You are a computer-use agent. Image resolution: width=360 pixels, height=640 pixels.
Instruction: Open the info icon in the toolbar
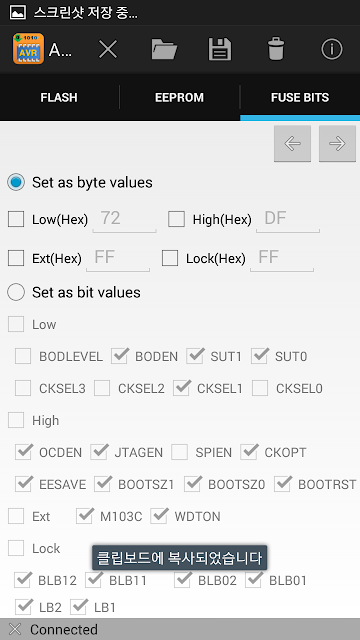(x=331, y=50)
